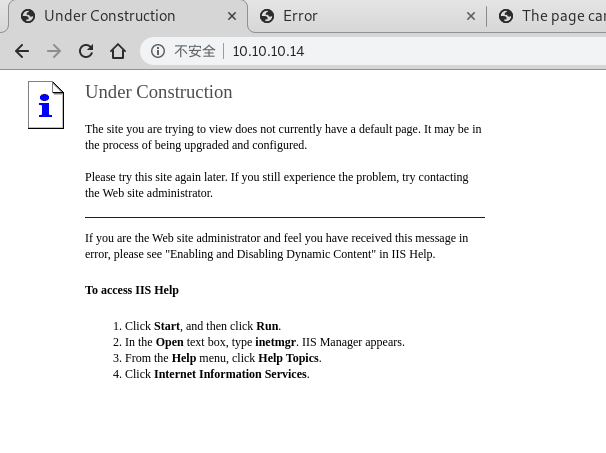Screen dimensions: 606x453
Task: Click the 'Under Construction' page heading
Action: tap(158, 92)
